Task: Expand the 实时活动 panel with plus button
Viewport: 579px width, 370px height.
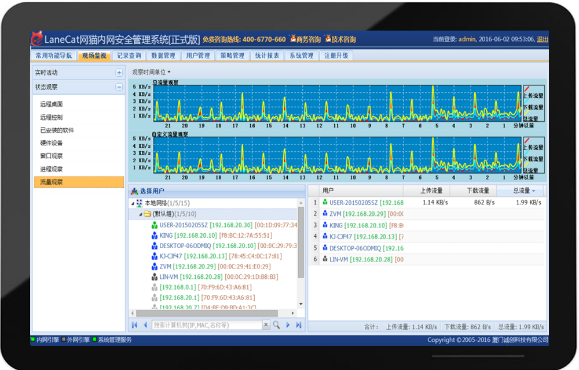Action: [x=119, y=72]
